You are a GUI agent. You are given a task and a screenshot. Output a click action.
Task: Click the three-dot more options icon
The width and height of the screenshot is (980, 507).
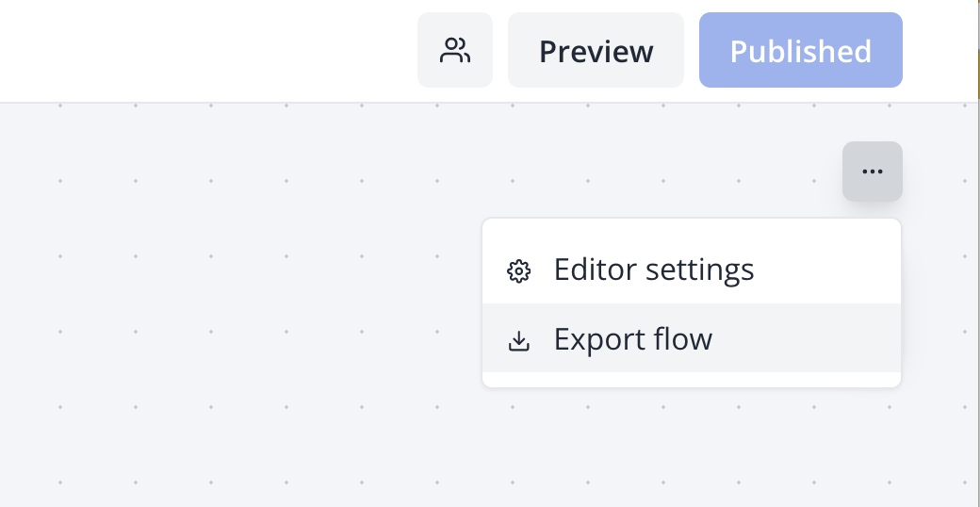pos(873,172)
